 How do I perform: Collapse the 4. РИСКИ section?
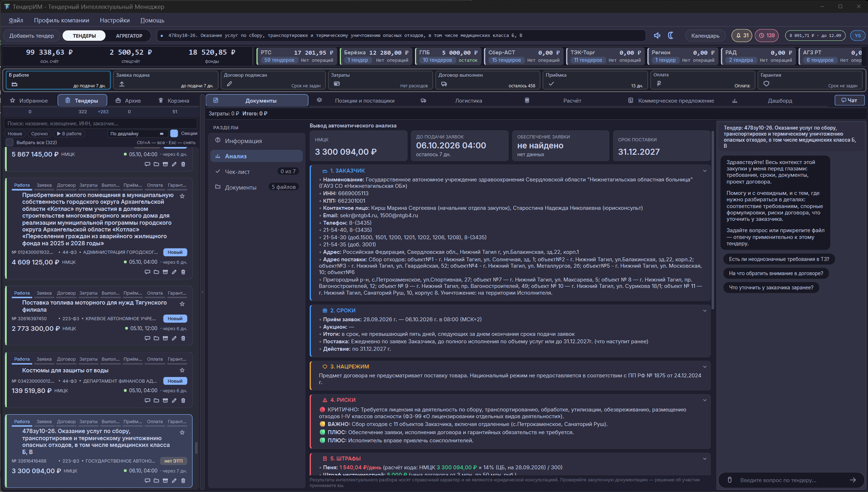(x=704, y=400)
